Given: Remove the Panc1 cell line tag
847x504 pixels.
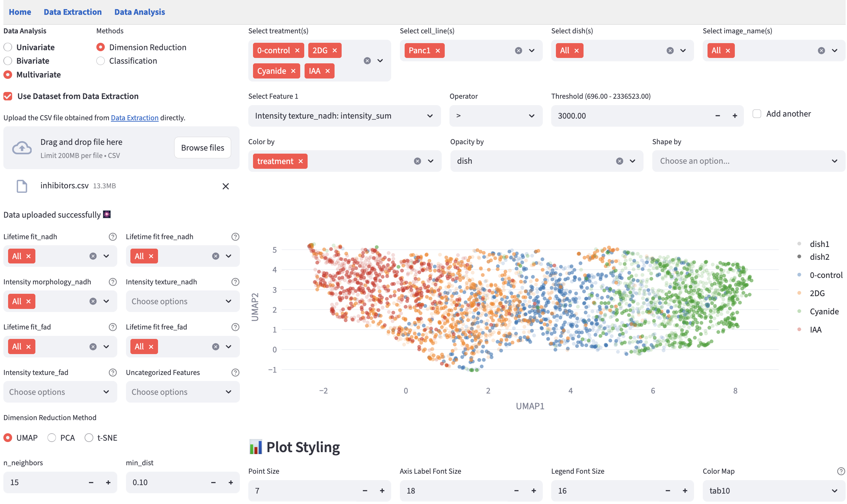Looking at the screenshot, I should point(438,51).
